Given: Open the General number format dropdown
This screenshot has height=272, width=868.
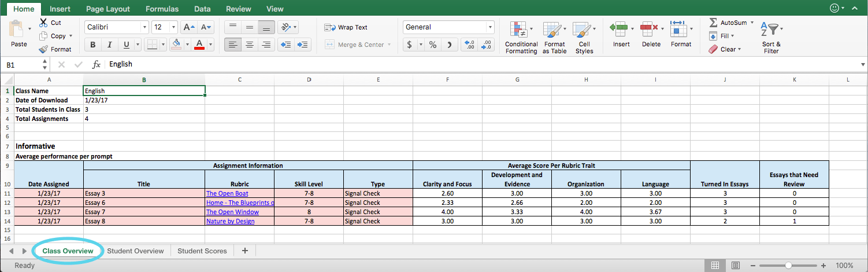Looking at the screenshot, I should (x=491, y=27).
